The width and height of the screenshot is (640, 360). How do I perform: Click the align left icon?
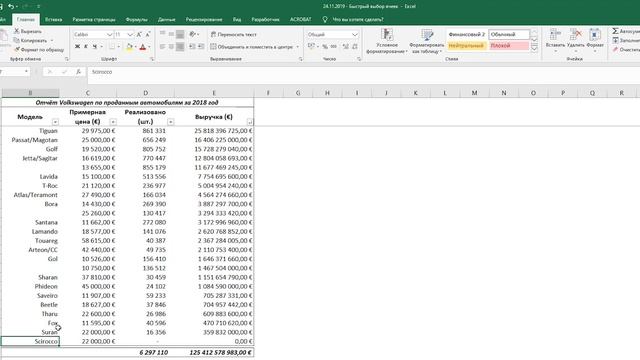[162, 47]
